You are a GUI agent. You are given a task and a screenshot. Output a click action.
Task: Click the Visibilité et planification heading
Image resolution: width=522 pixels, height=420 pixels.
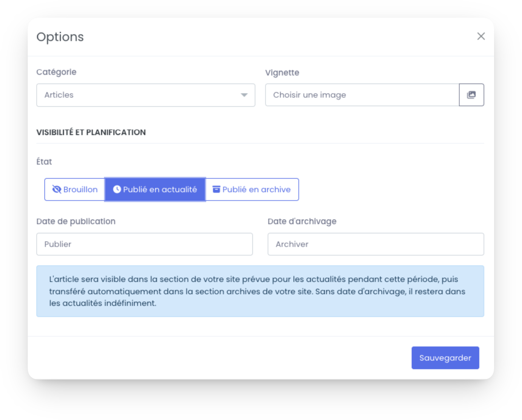[x=91, y=132]
